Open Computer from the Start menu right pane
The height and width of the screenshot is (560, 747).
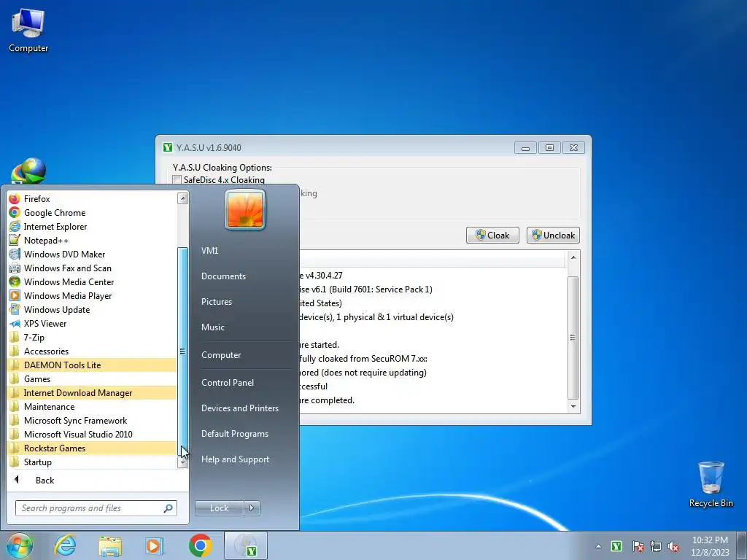221,355
